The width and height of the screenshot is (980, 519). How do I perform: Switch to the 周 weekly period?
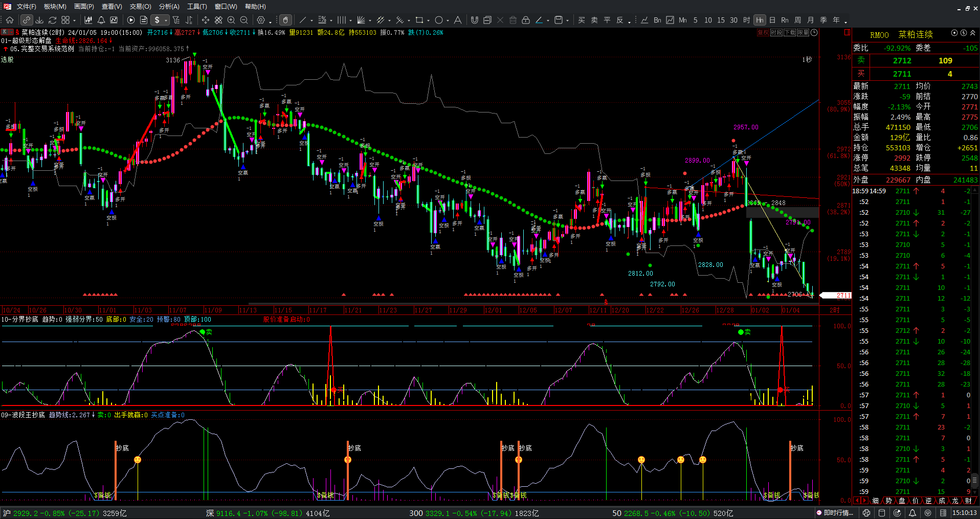pyautogui.click(x=798, y=20)
